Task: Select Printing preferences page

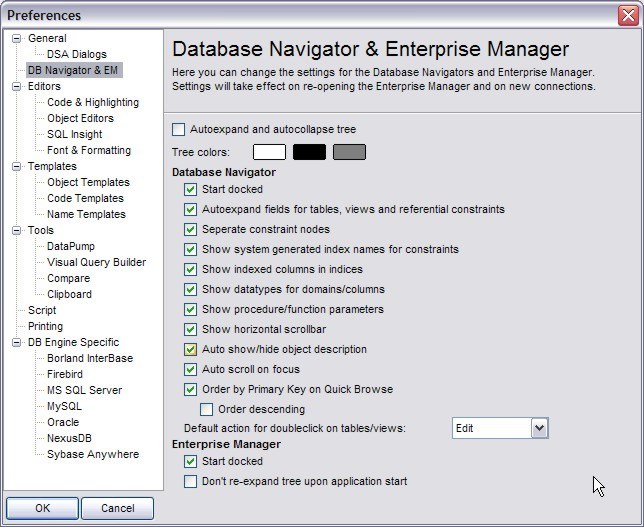Action: coord(46,327)
